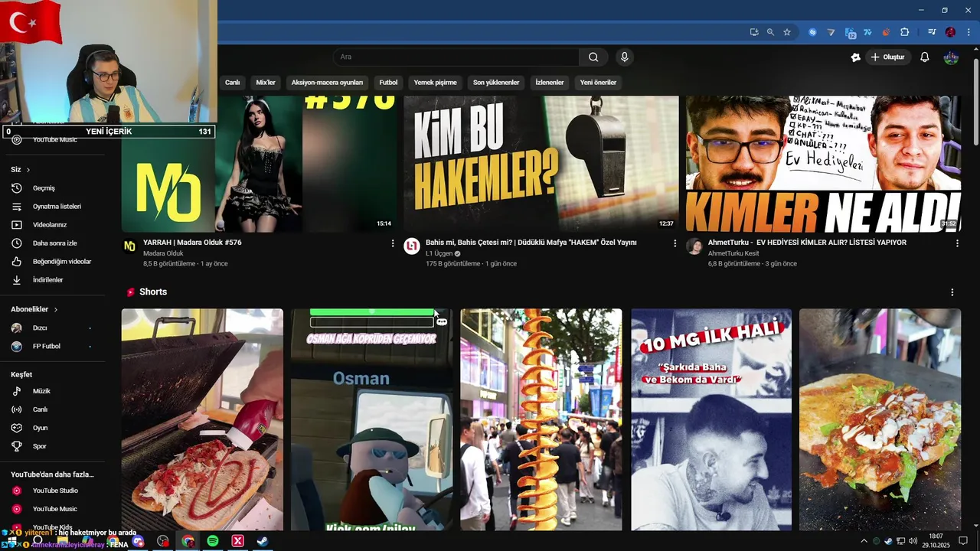Image resolution: width=980 pixels, height=551 pixels.
Task: Show hidden system tray icons
Action: tap(864, 541)
